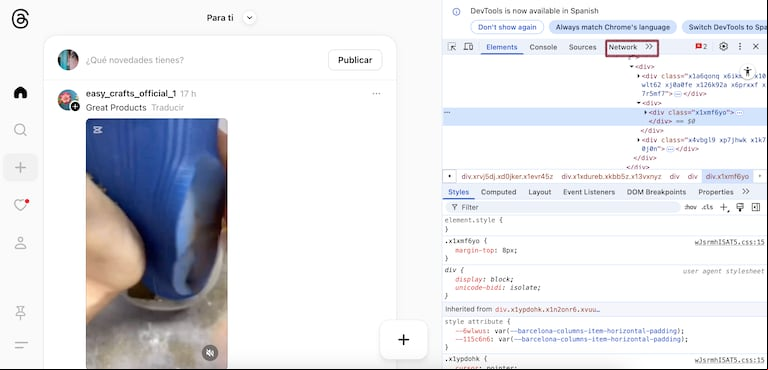
Task: Focus the ¿Qué novedades tienes? field
Action: tap(135, 60)
